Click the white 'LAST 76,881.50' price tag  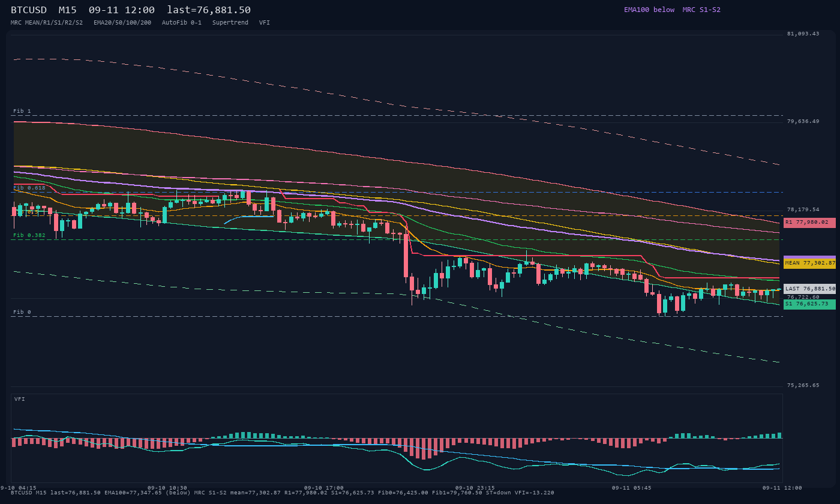point(809,289)
